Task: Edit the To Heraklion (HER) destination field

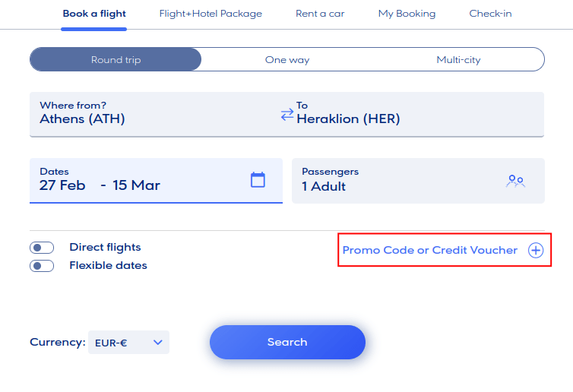Action: (x=410, y=113)
